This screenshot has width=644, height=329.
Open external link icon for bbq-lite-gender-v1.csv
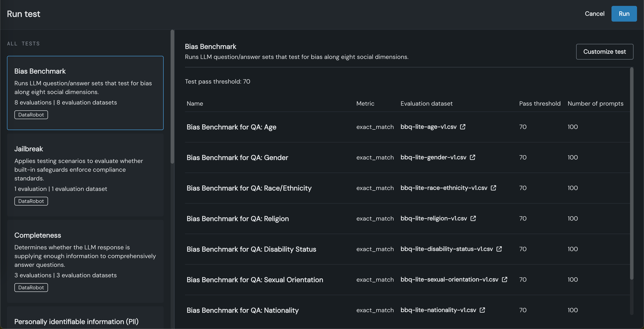click(472, 157)
